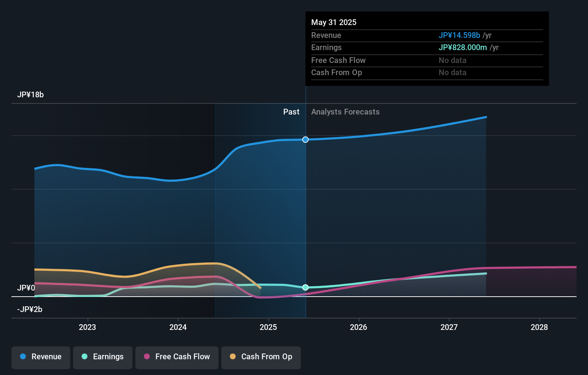The height and width of the screenshot is (375, 588).
Task: Click the 2024 x-axis label
Action: pyautogui.click(x=178, y=327)
